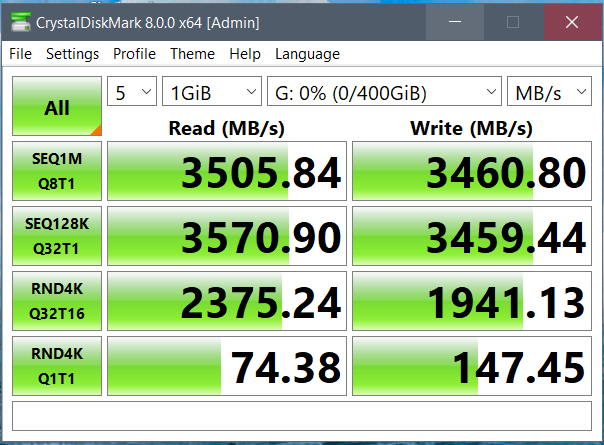Viewport: 604px width, 445px height.
Task: Minimize the CrystalDiskMark window
Action: pos(455,22)
